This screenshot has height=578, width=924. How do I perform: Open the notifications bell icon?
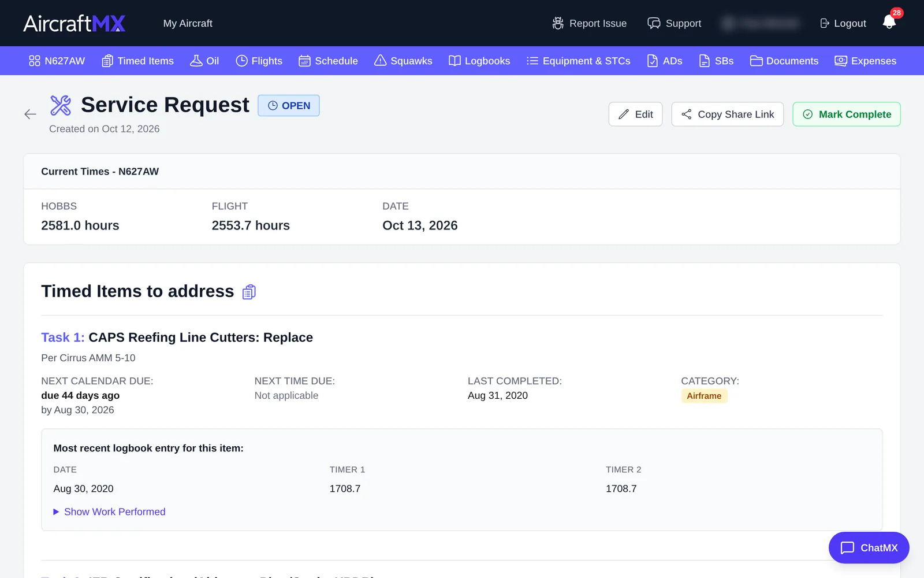tap(889, 22)
